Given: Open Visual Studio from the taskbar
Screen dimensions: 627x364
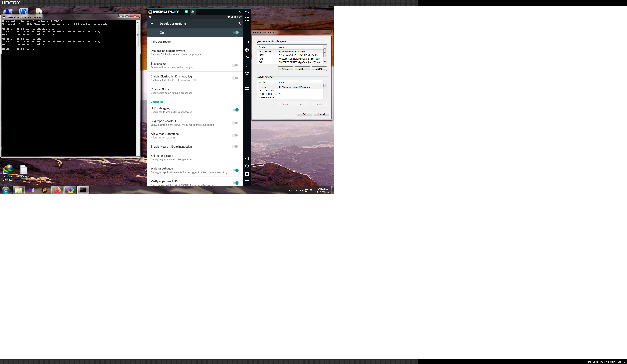Looking at the screenshot, I should (31, 190).
